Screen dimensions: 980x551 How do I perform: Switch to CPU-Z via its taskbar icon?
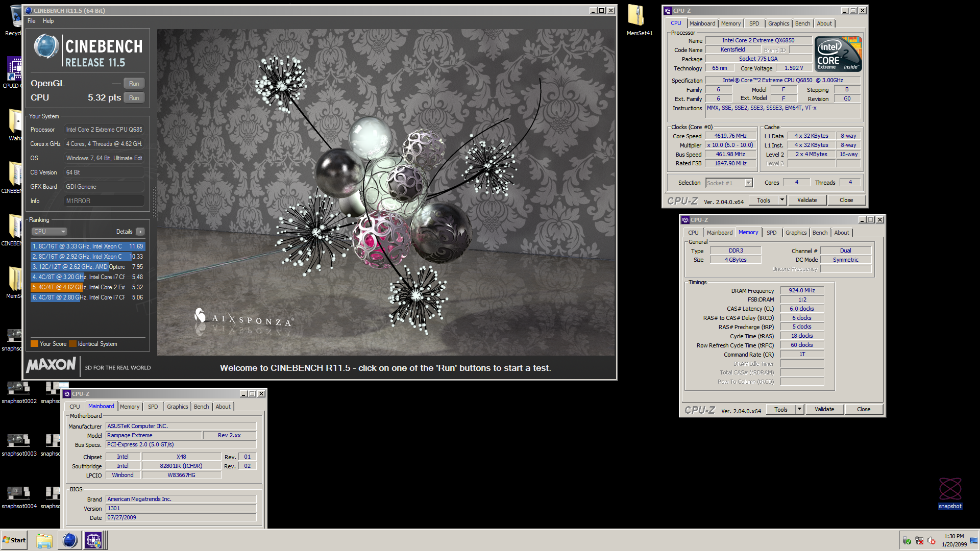(93, 540)
